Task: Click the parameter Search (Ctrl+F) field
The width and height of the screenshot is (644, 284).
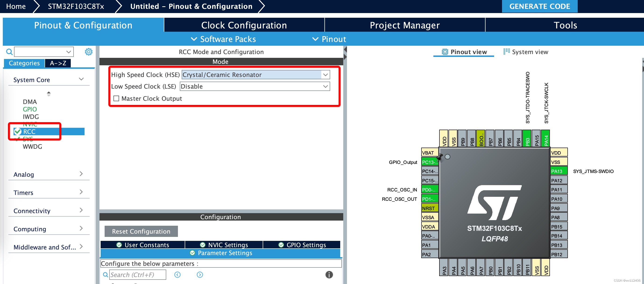Action: pos(138,274)
